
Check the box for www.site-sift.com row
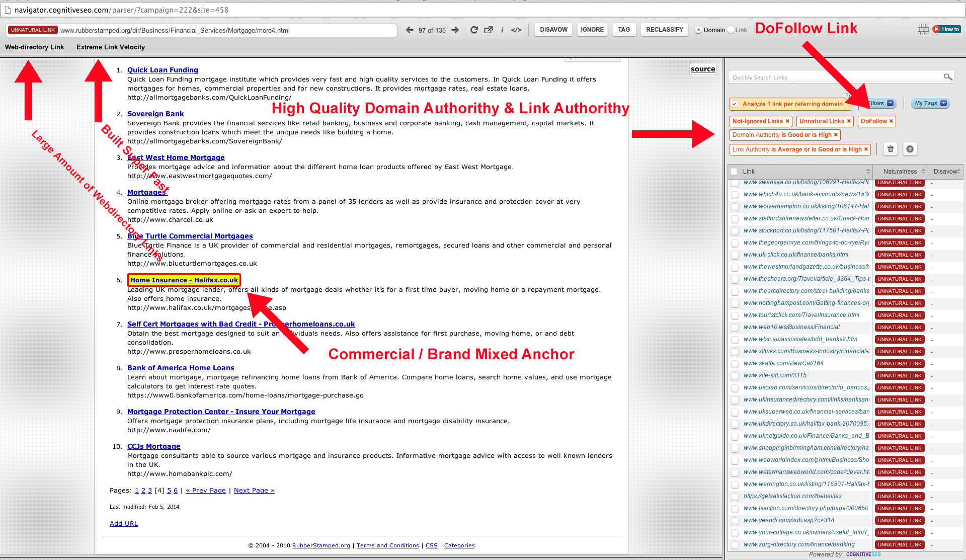click(x=735, y=376)
